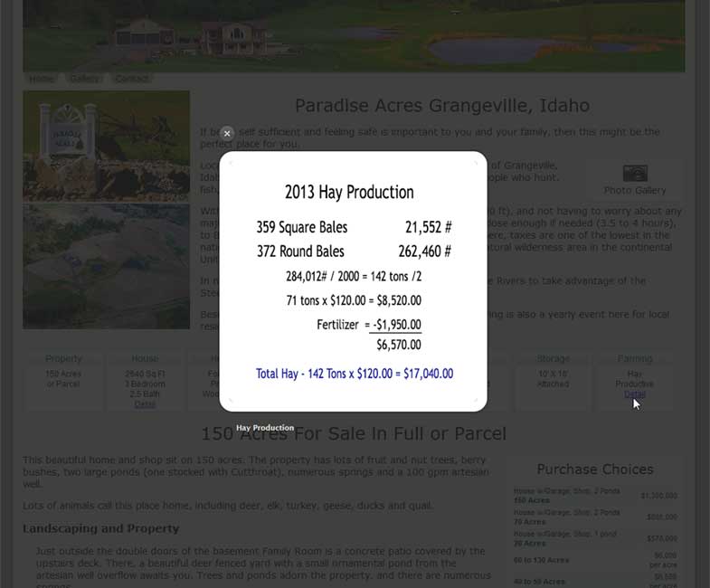Click the Photo Gallery camera icon

(635, 173)
